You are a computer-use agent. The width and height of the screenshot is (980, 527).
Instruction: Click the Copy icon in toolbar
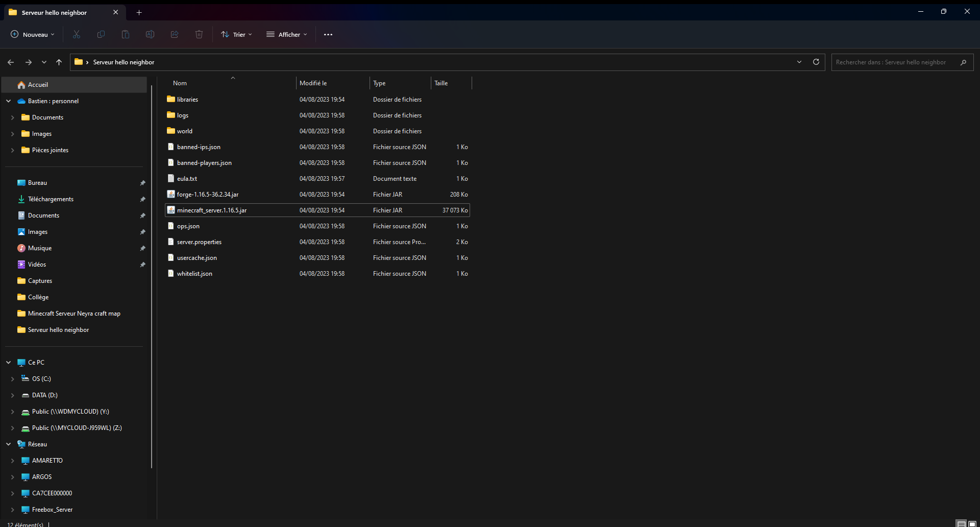point(101,34)
